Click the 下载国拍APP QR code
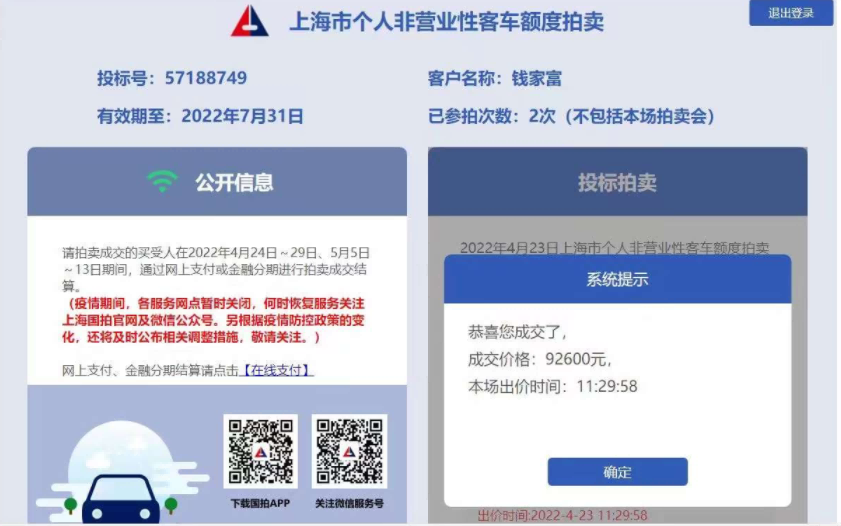841x526 pixels. (261, 451)
